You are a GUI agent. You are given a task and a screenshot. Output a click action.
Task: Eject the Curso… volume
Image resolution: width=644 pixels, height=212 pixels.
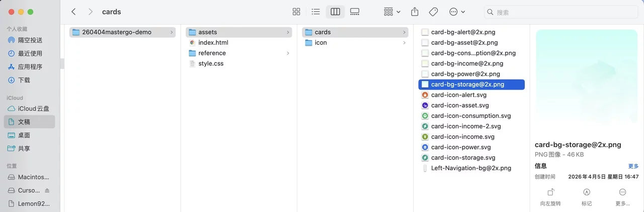[47, 190]
